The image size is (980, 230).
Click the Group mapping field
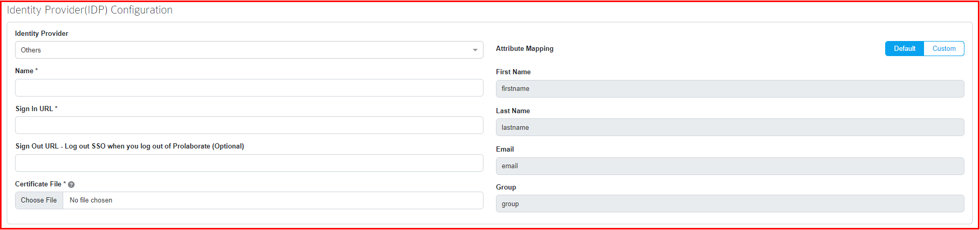[730, 204]
